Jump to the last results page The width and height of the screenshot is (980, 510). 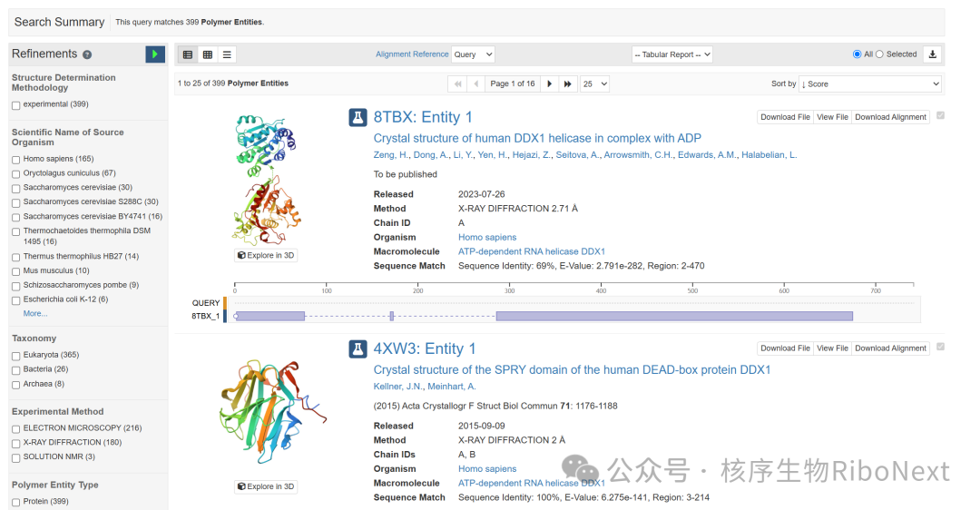coord(567,83)
